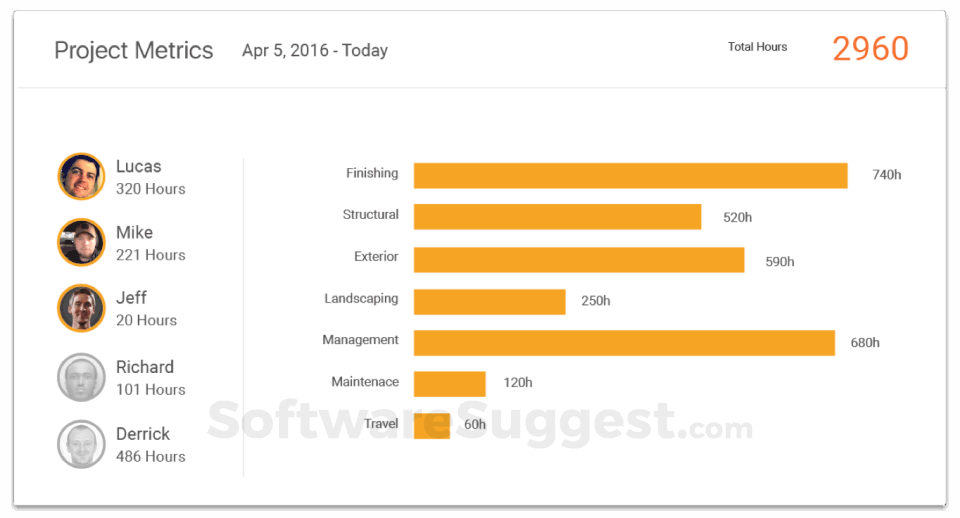Open the Apr 5, 2016 - Today date range
This screenshot has height=518, width=960.
(315, 50)
